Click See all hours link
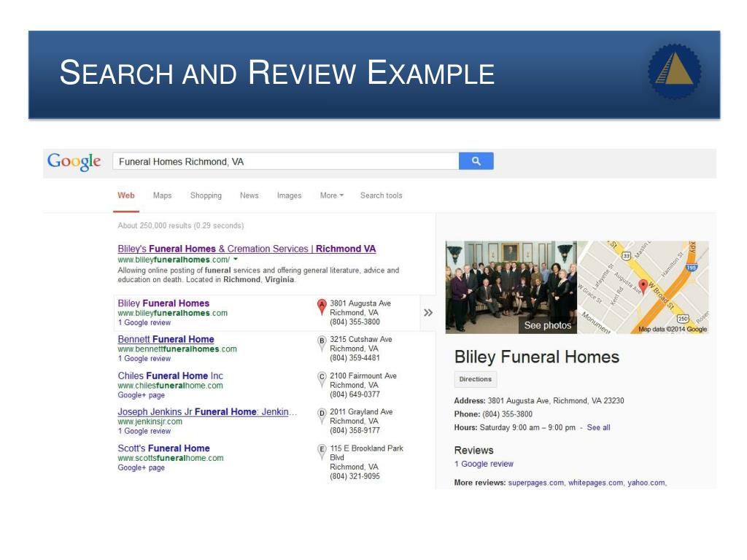 (x=598, y=427)
